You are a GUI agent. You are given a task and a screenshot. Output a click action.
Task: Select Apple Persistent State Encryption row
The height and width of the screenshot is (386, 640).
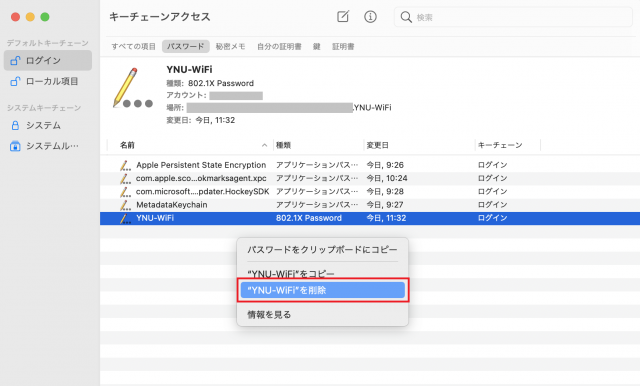[370, 165]
